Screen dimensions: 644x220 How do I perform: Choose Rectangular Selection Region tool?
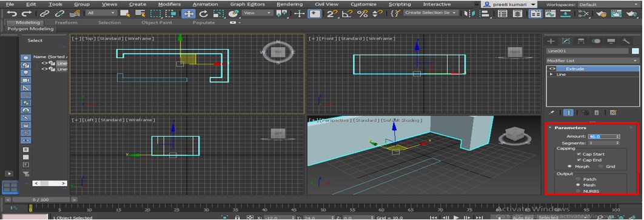tap(155, 13)
